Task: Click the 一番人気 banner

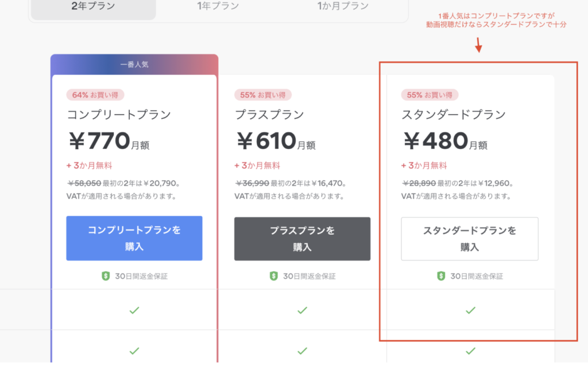Action: pos(134,64)
